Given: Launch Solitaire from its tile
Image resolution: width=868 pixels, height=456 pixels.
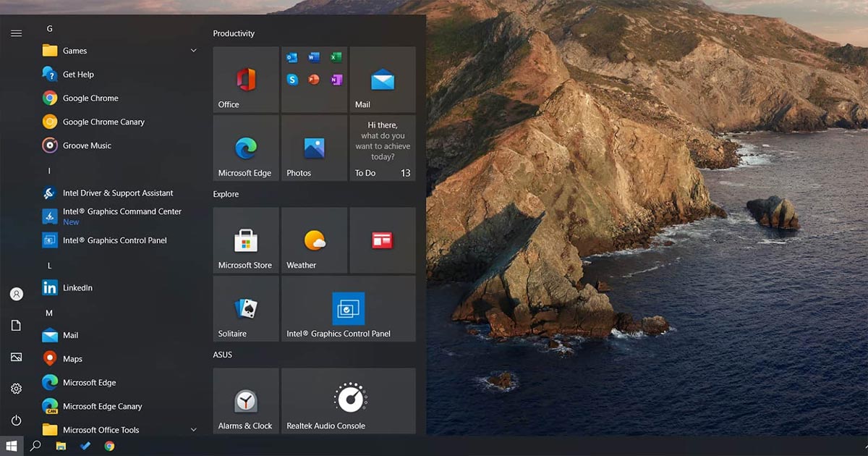Looking at the screenshot, I should (245, 308).
